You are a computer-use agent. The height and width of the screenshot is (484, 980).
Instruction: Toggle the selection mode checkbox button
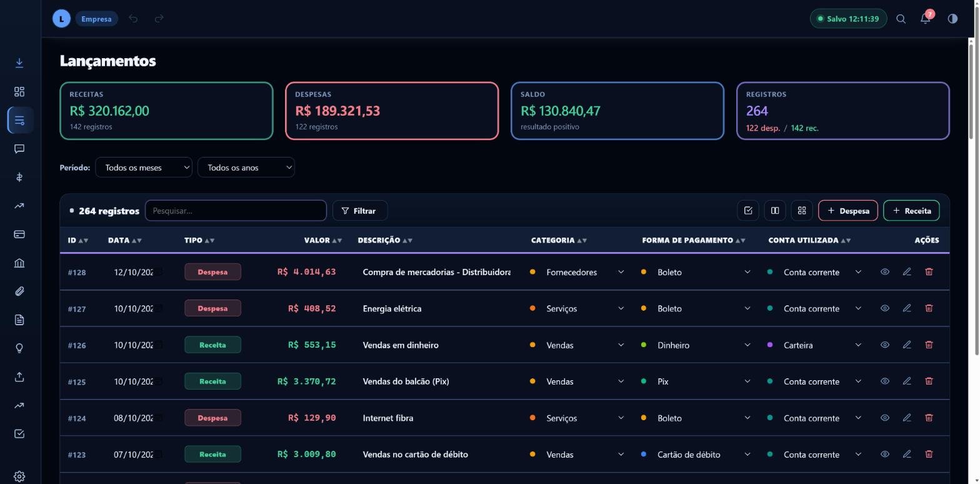(x=748, y=211)
